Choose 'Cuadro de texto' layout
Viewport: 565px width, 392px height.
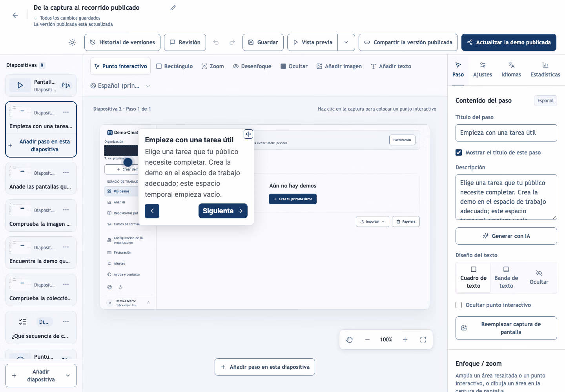click(x=474, y=278)
